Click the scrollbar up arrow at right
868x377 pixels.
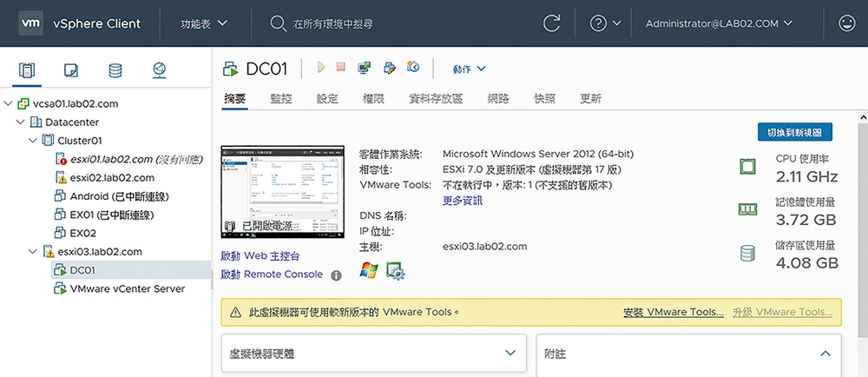click(863, 117)
